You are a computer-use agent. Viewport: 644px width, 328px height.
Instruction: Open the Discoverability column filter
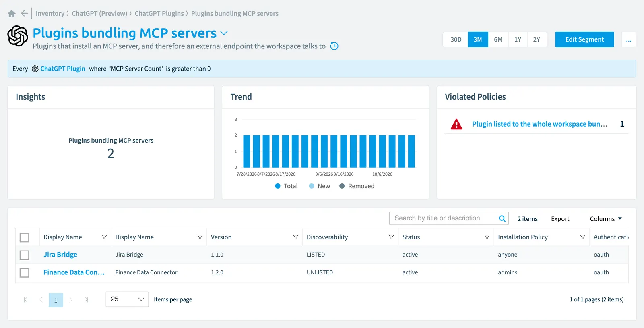tap(391, 237)
